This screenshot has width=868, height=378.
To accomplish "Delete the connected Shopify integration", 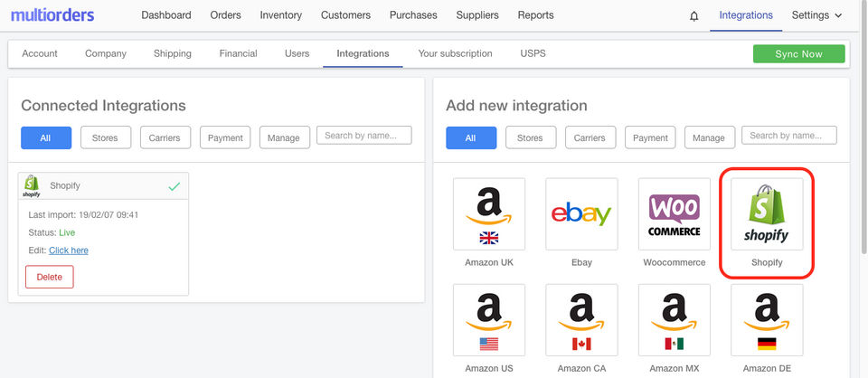I will pyautogui.click(x=50, y=277).
